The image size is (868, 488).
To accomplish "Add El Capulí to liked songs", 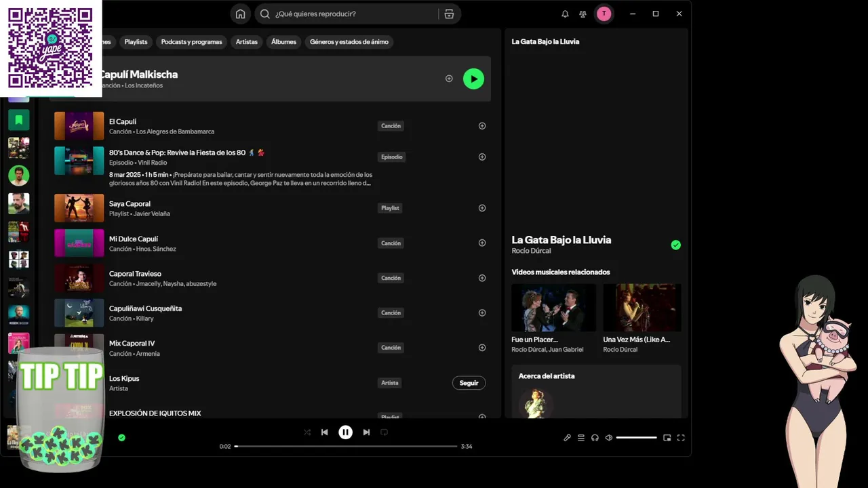I will [482, 126].
